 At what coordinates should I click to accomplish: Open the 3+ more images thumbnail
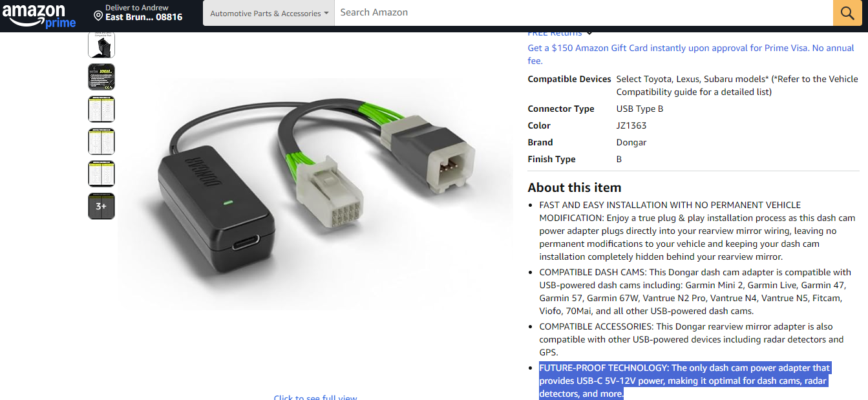pyautogui.click(x=101, y=206)
